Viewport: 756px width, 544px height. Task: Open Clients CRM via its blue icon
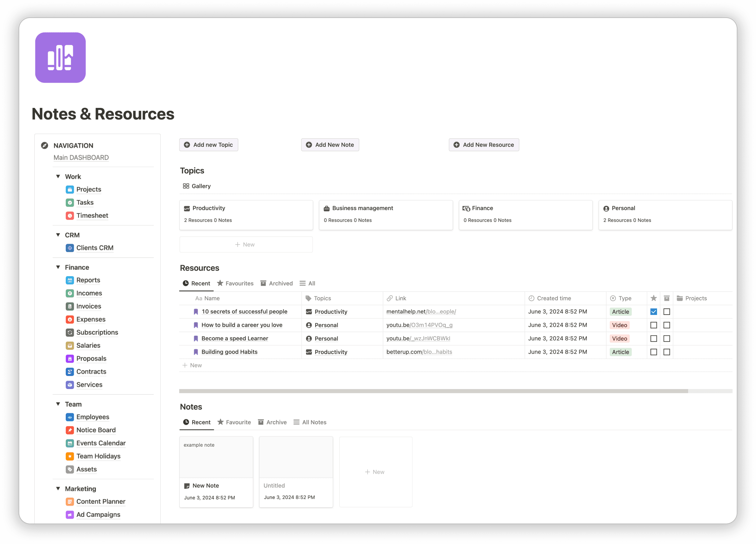tap(70, 248)
